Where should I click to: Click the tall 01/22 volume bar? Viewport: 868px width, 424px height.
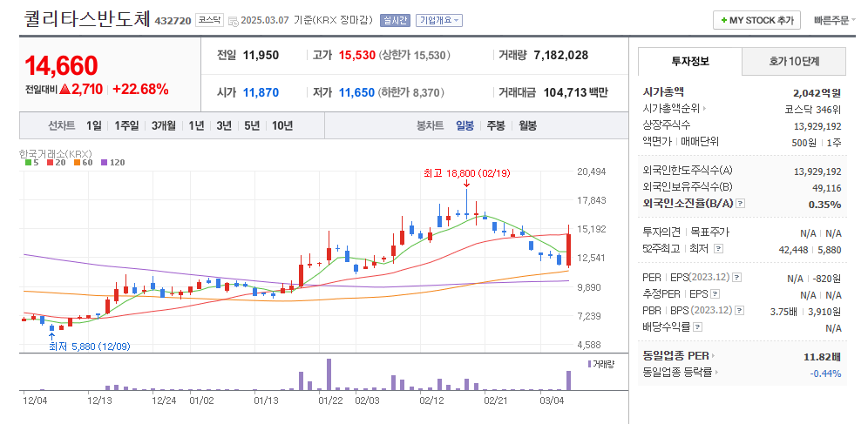pos(329,374)
